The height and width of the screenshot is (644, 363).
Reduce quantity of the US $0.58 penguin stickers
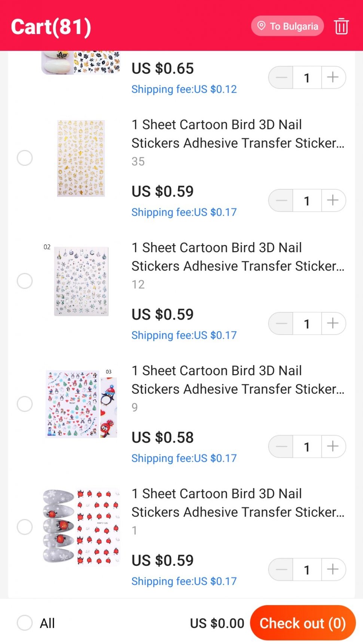click(x=281, y=446)
